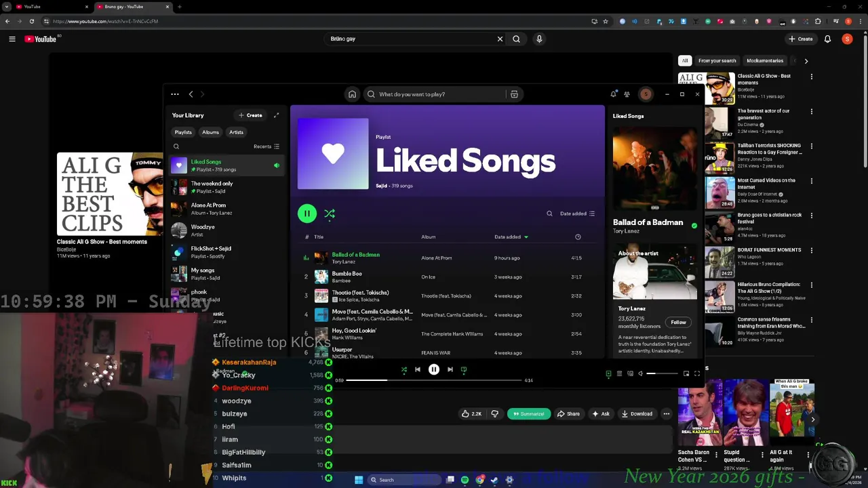Open Alone At Prom album in library

(x=227, y=209)
